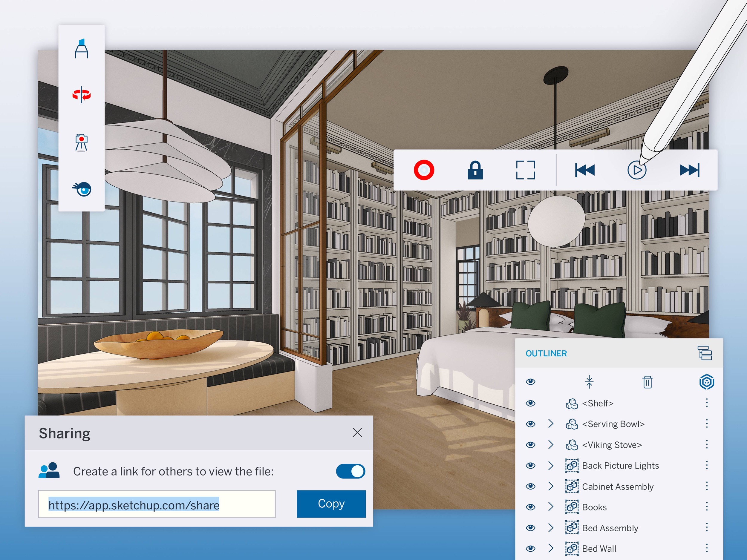
Task: Open visual style settings with the eye icon
Action: pyautogui.click(x=82, y=189)
